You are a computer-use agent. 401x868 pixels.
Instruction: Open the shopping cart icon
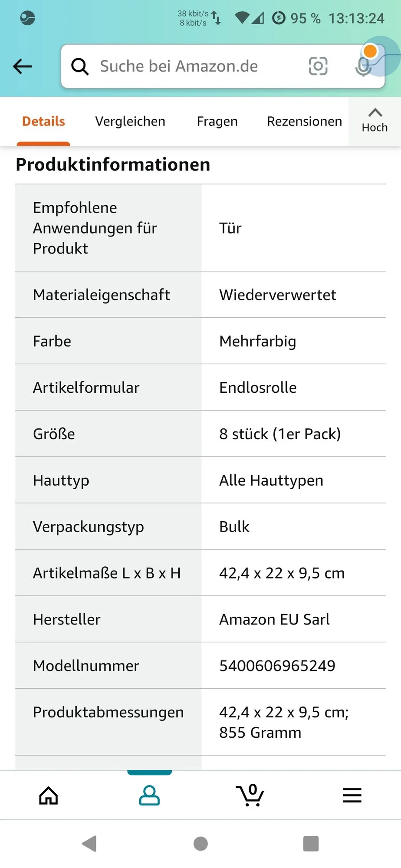tap(250, 795)
